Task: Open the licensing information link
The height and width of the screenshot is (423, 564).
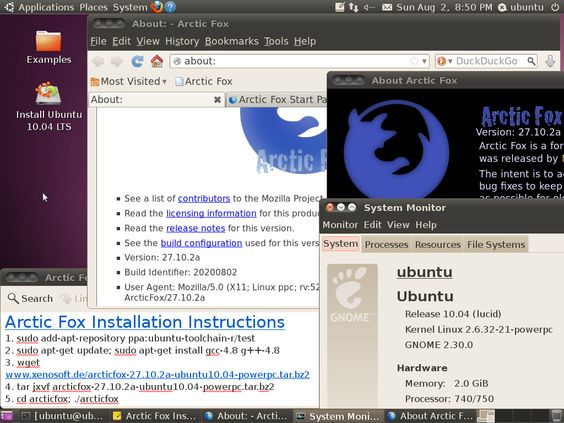Action: point(211,213)
